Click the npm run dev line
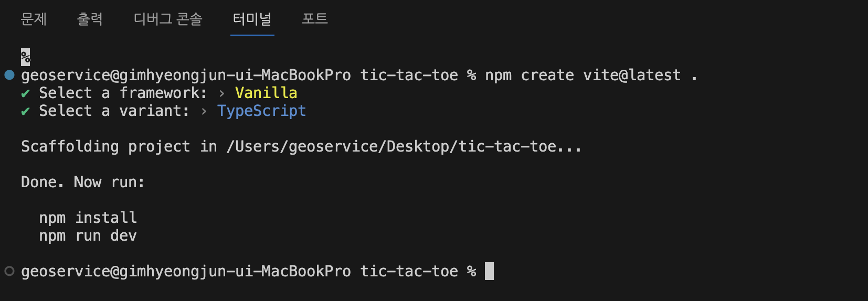The width and height of the screenshot is (868, 301). (x=88, y=235)
